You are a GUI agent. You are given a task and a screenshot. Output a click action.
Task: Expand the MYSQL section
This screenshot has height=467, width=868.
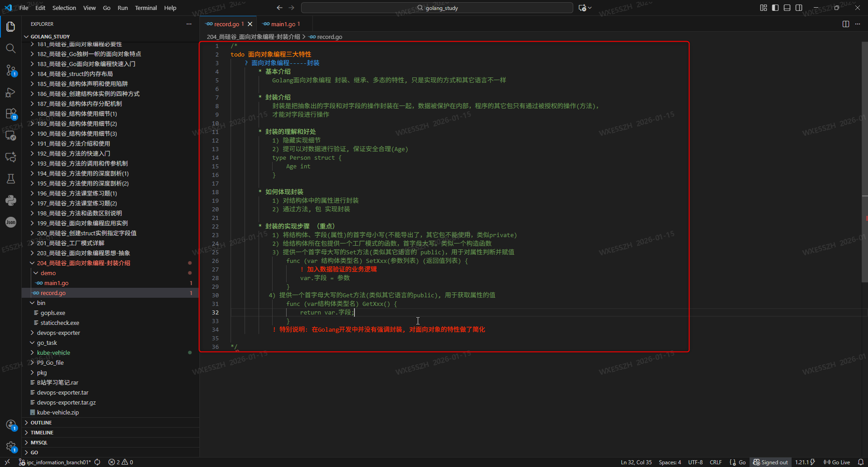click(x=110, y=443)
